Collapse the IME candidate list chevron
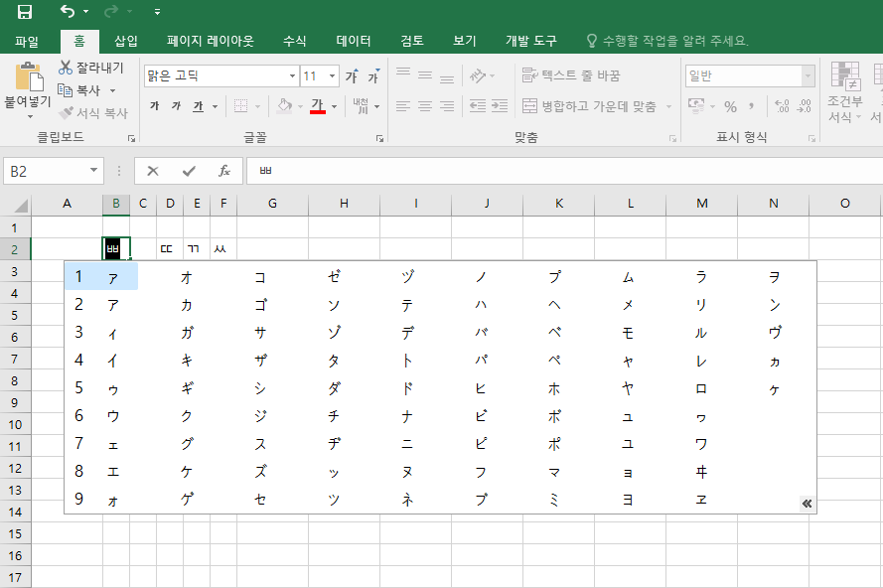The image size is (883, 588). tap(807, 504)
